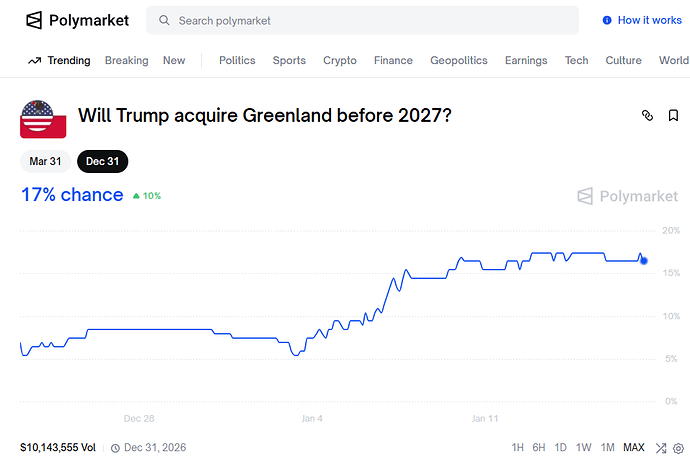Focus the Search polymarket field
The width and height of the screenshot is (690, 462).
coord(370,20)
